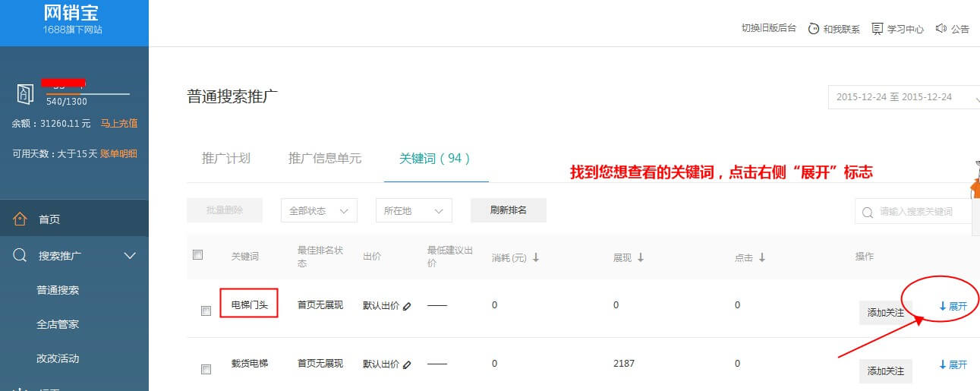Viewport: 980px width, 391px height.
Task: Sort by 展现 using its arrow icon
Action: [x=641, y=257]
